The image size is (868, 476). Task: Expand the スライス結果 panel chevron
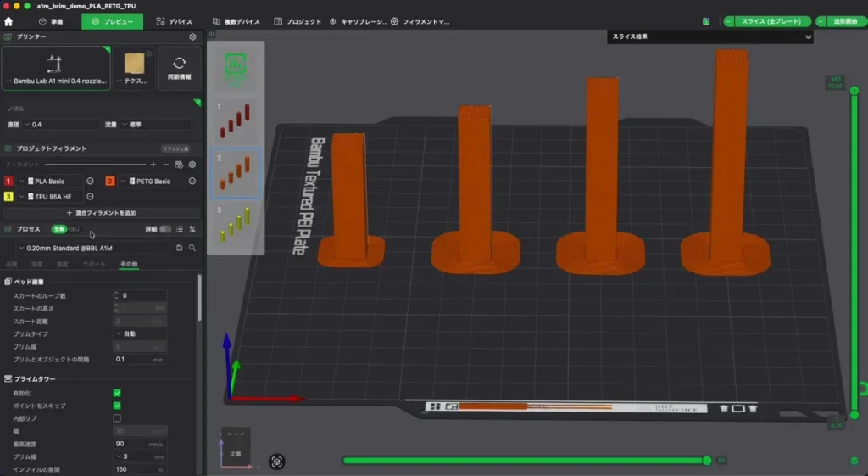point(808,36)
